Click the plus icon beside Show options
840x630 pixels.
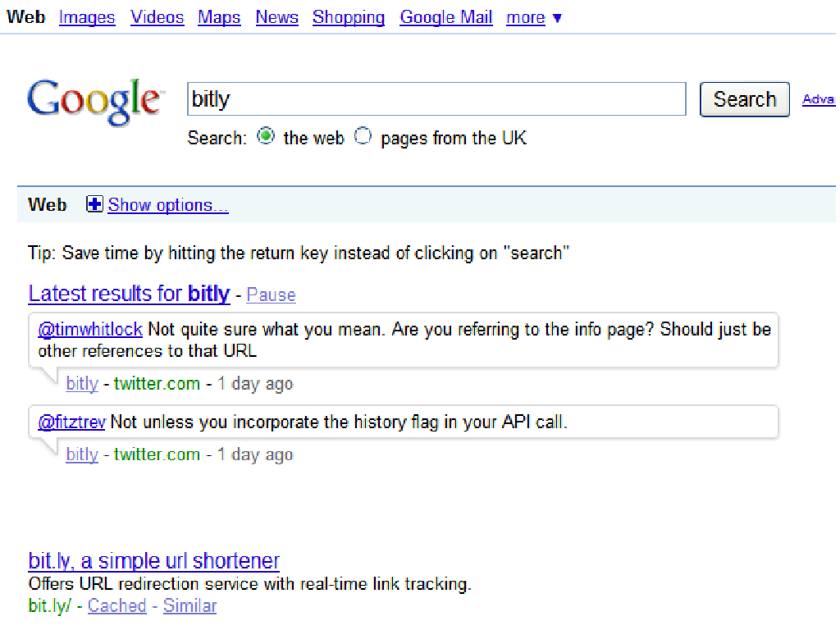point(94,204)
